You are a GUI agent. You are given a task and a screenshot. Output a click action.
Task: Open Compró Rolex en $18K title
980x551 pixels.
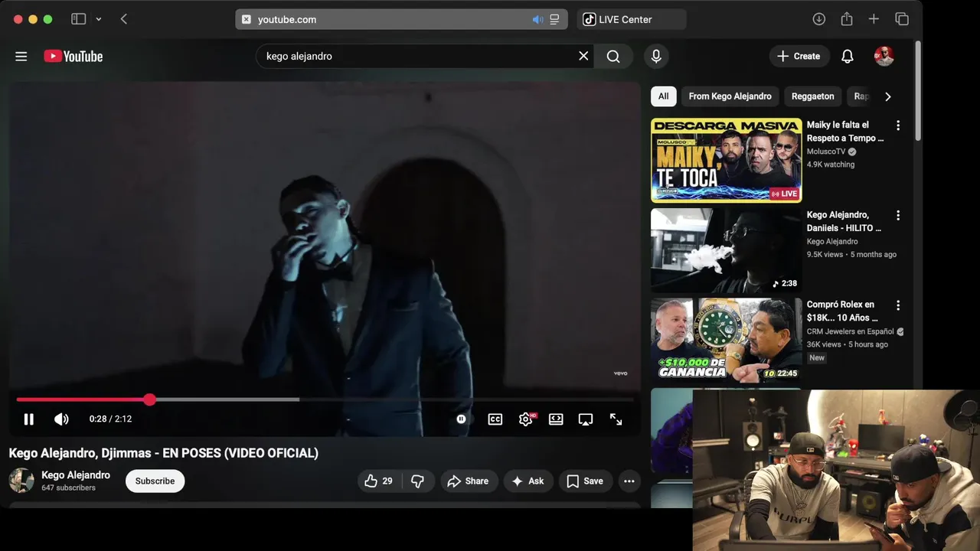click(842, 311)
